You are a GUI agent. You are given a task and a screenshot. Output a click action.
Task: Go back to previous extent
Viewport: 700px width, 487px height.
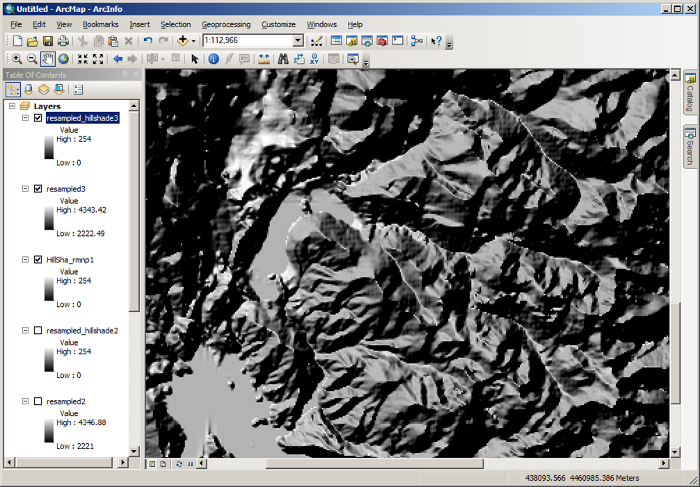click(x=117, y=59)
